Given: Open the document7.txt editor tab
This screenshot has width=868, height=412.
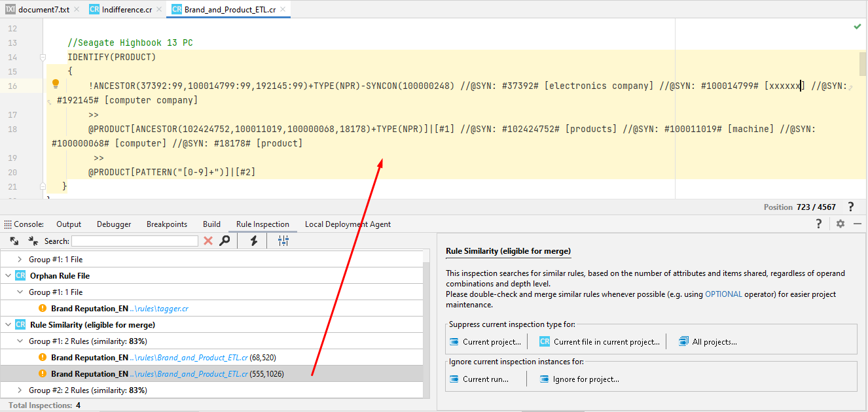Looking at the screenshot, I should pos(43,10).
